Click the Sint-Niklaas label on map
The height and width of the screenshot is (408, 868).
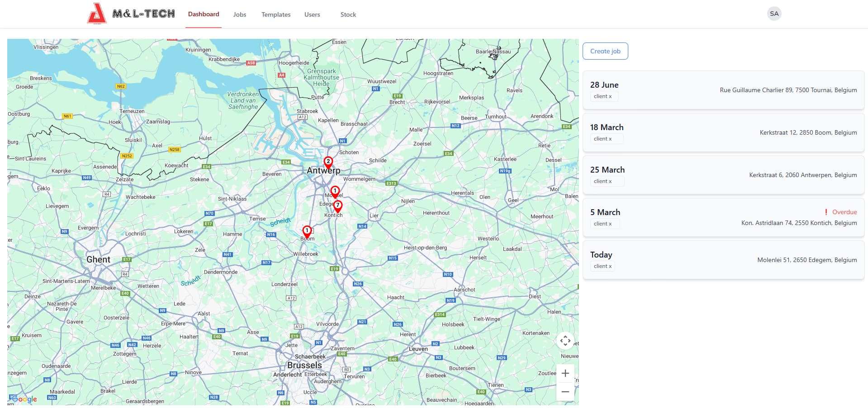tap(232, 199)
